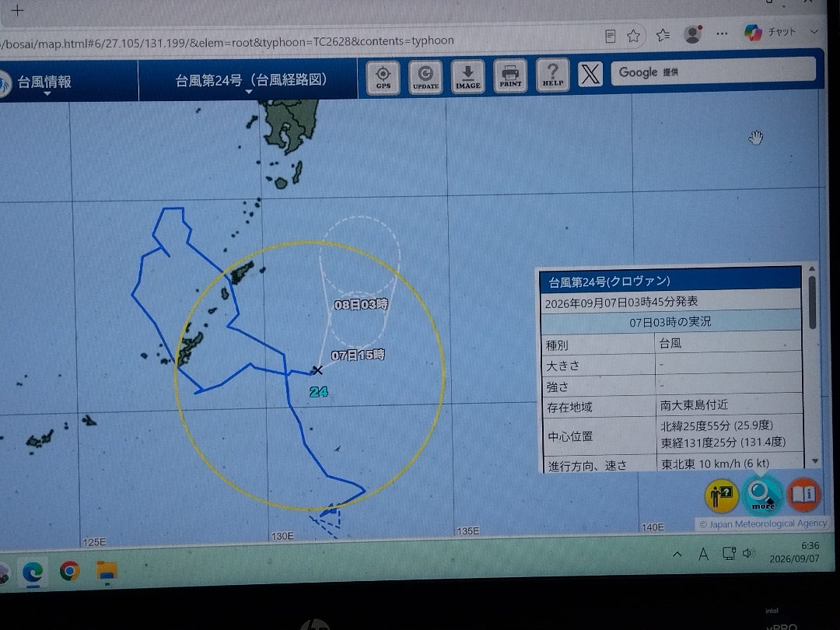Click the typhoon number 24 label
This screenshot has width=840, height=630.
click(318, 392)
